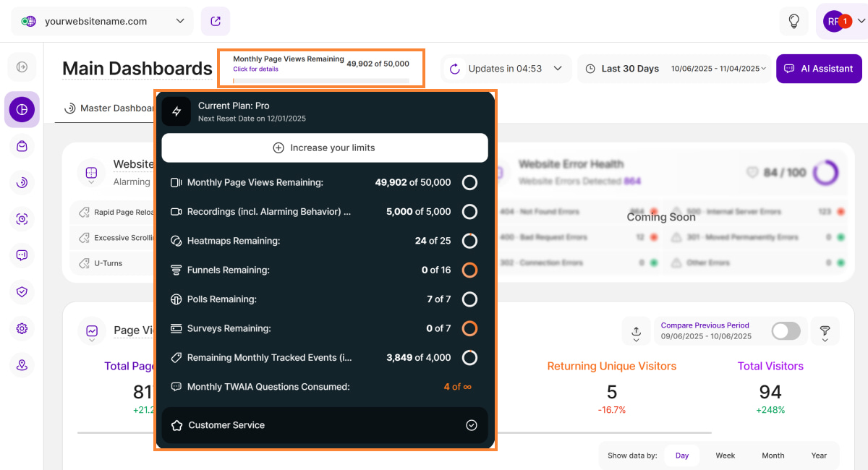
Task: Open the filter funnel icon
Action: click(x=825, y=331)
